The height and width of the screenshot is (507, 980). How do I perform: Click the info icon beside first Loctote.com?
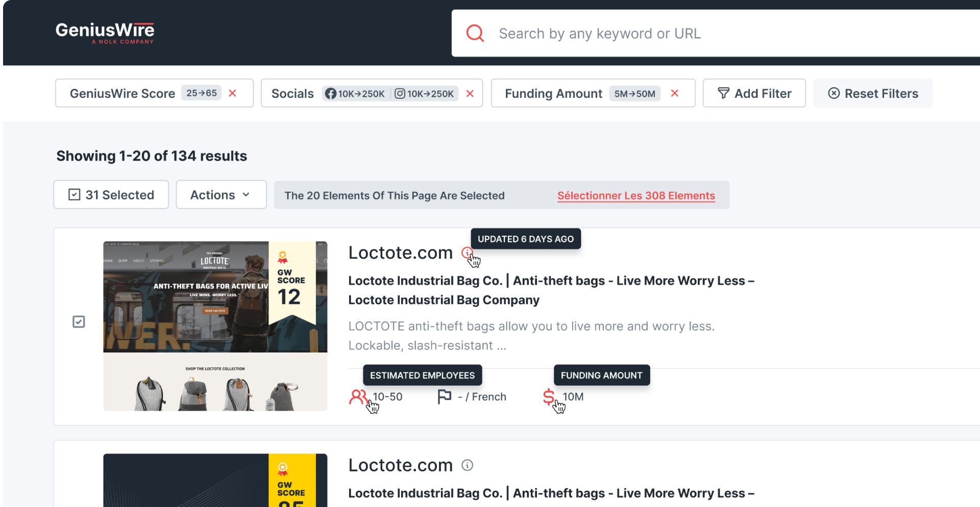(x=467, y=252)
